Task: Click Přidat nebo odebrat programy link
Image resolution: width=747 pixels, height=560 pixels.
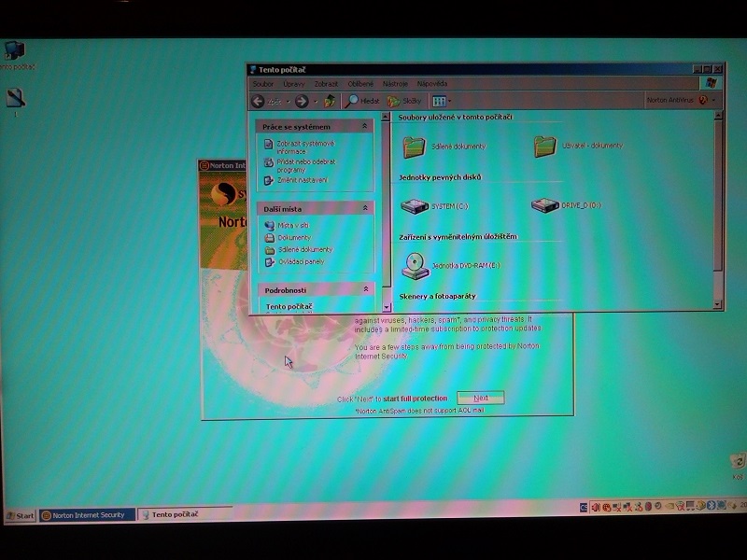Action: pyautogui.click(x=306, y=166)
